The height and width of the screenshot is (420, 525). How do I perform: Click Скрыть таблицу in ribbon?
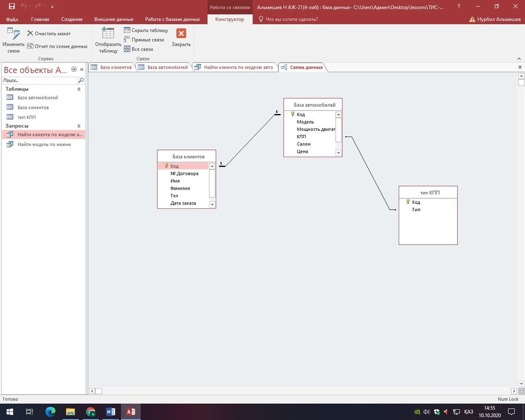127,30
